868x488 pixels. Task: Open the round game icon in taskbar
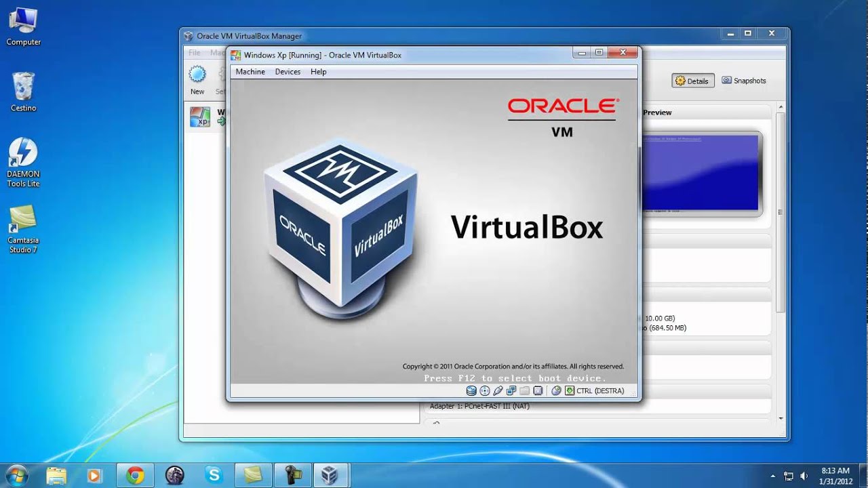174,475
